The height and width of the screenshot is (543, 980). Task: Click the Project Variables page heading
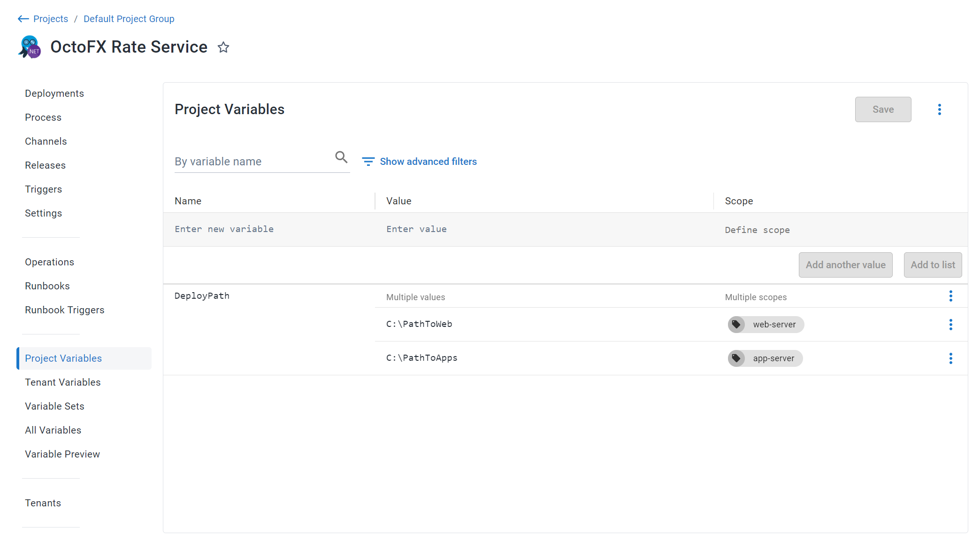(x=230, y=109)
